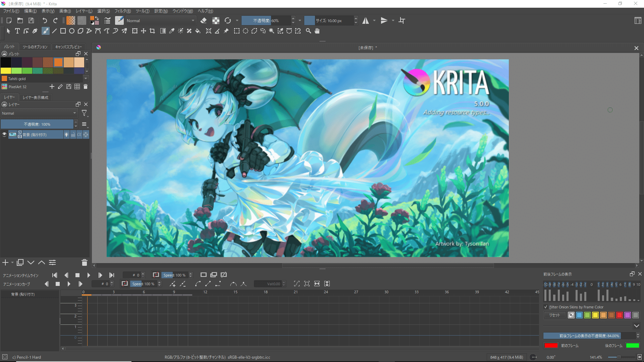The image size is (644, 362).
Task: Select the Transform tool
Action: click(x=135, y=31)
